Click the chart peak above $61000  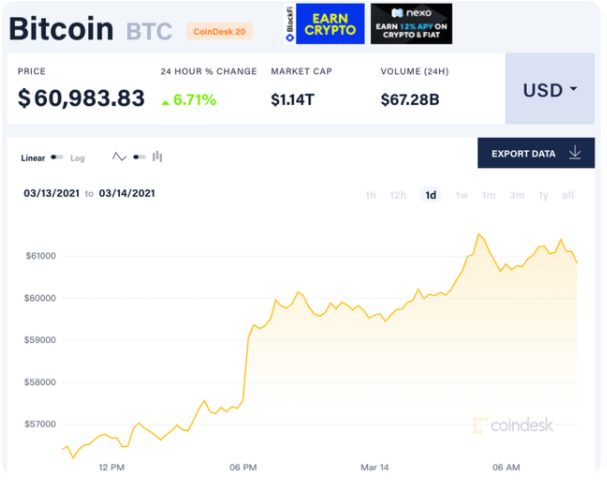[479, 234]
